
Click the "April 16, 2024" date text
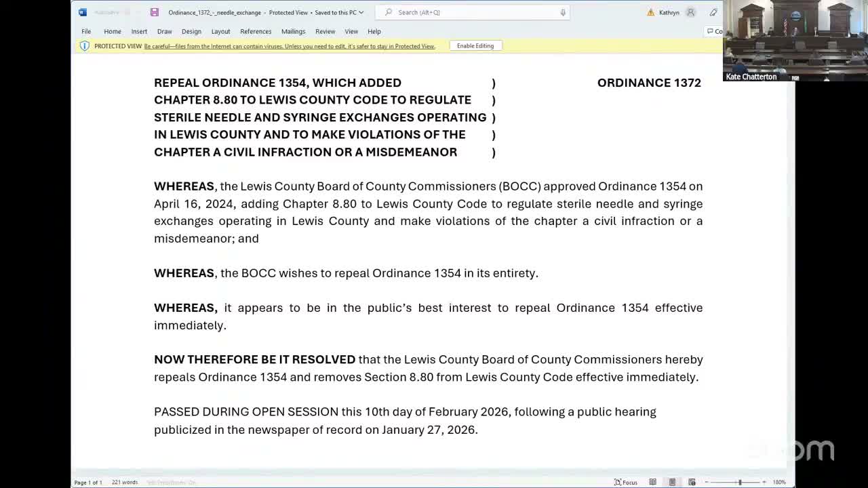coord(195,204)
